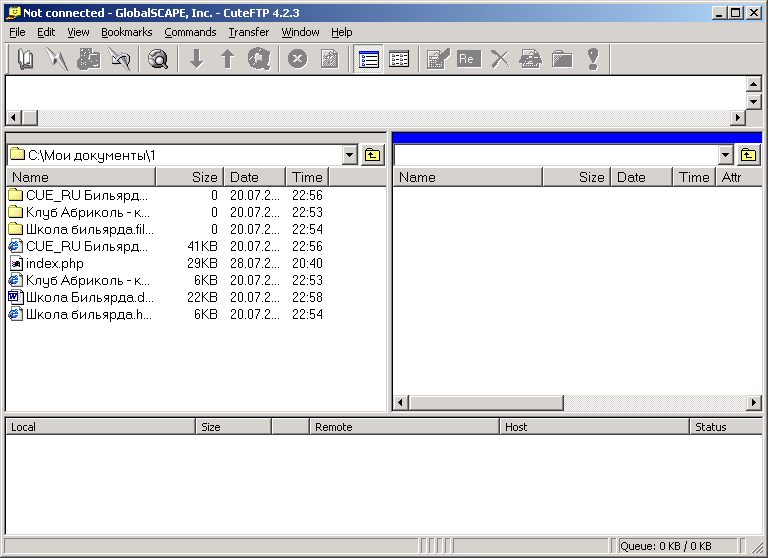Go up one folder in local pane
The width and height of the screenshot is (768, 558).
coord(373,155)
